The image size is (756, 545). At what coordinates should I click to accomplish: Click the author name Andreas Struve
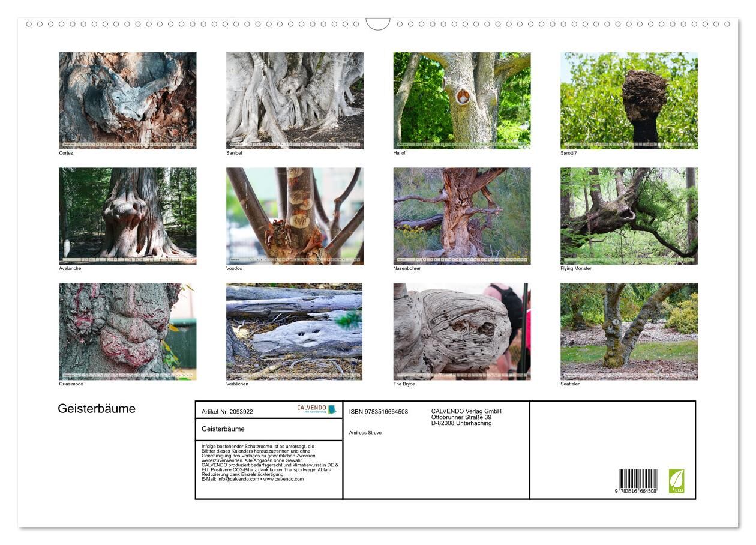tap(365, 432)
